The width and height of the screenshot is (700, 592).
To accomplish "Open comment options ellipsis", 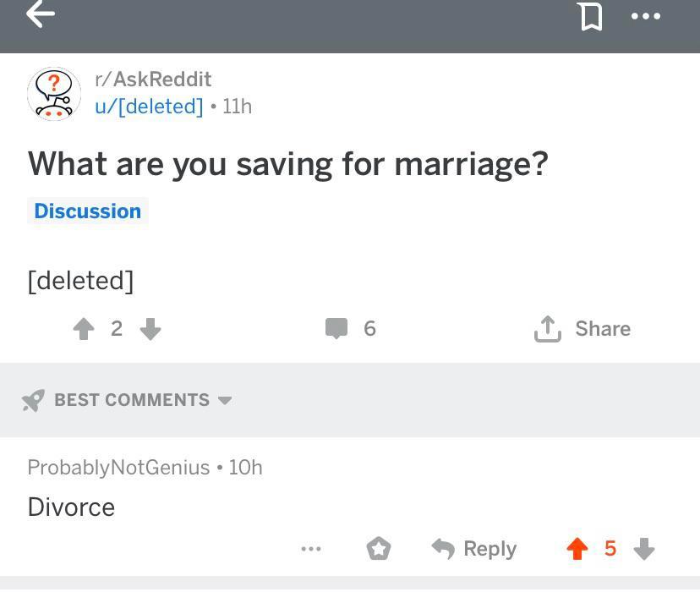I will tap(310, 549).
